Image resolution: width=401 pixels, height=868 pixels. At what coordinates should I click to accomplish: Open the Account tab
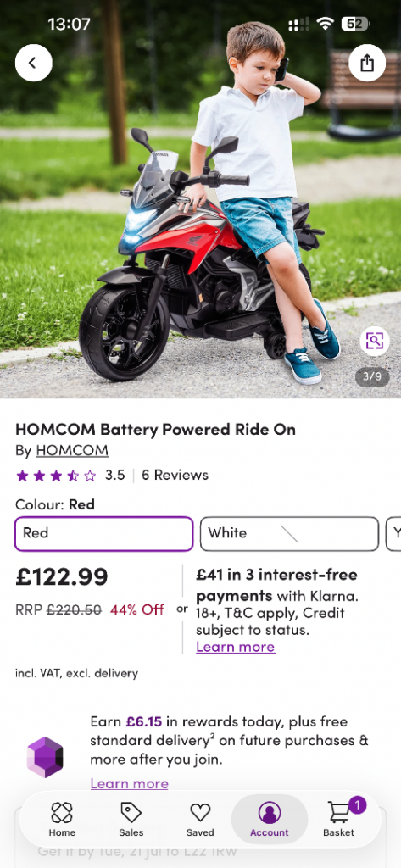click(270, 819)
